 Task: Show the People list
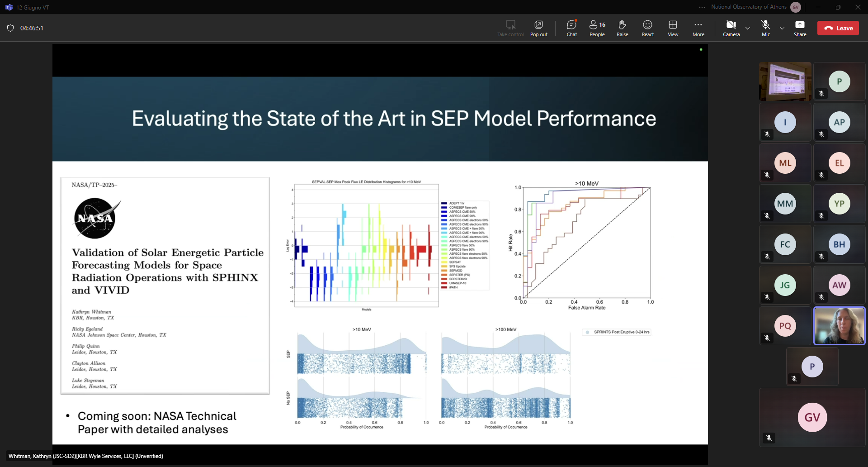tap(597, 28)
